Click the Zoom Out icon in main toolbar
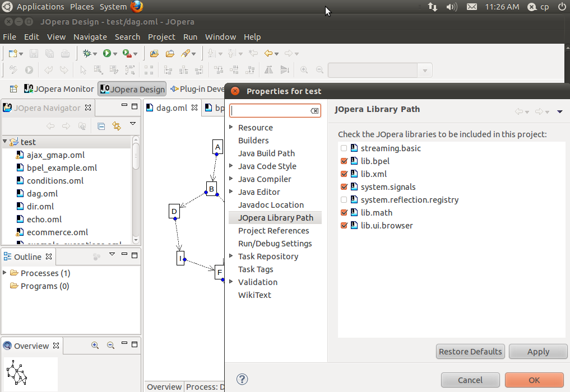Image resolution: width=570 pixels, height=392 pixels. pos(319,70)
